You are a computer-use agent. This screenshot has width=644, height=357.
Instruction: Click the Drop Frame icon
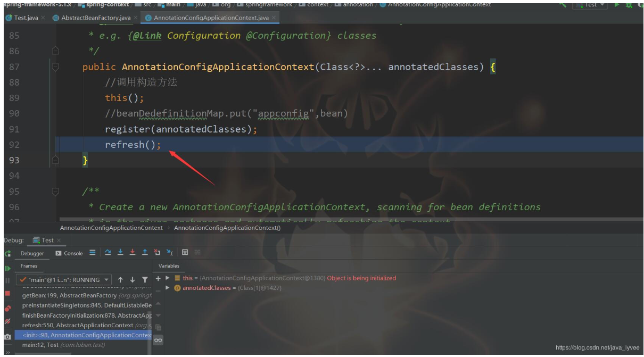click(157, 253)
